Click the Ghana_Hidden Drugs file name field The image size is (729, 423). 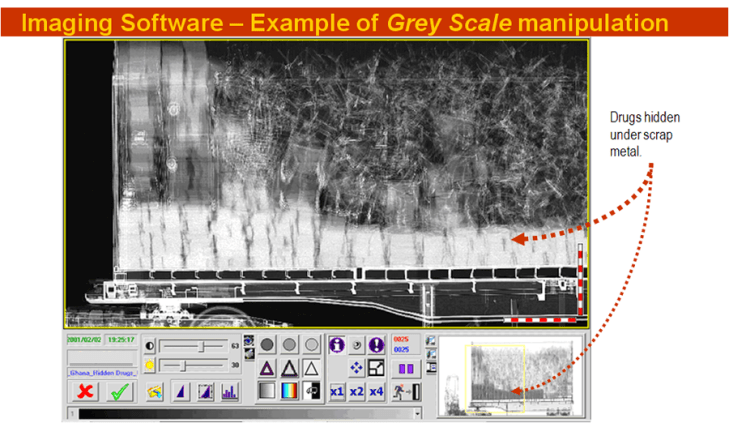pyautogui.click(x=103, y=373)
